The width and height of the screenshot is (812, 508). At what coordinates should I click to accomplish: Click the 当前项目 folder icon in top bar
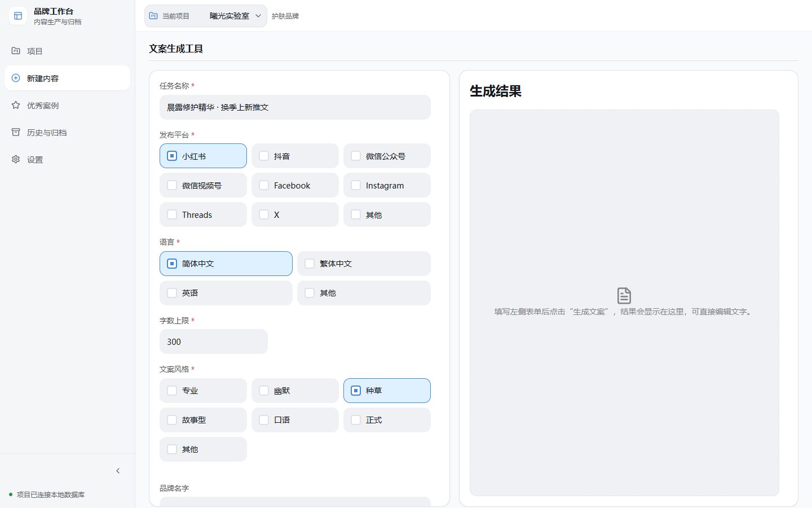pyautogui.click(x=153, y=16)
